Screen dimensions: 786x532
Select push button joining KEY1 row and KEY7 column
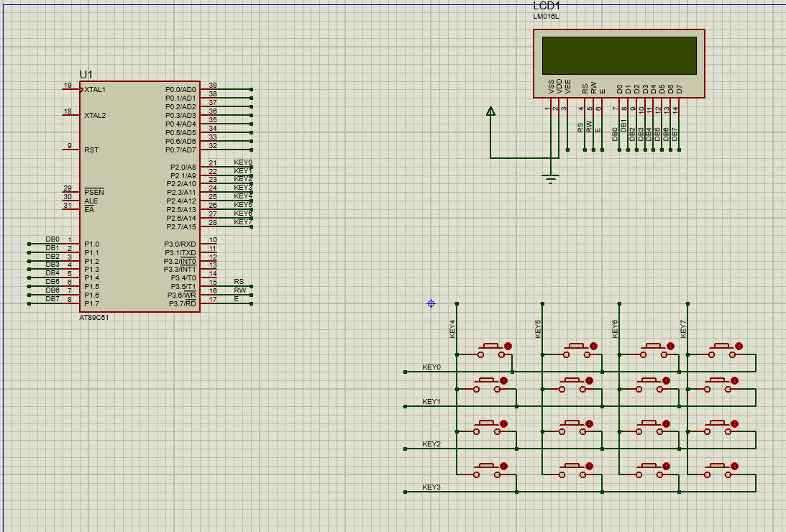coord(718,386)
